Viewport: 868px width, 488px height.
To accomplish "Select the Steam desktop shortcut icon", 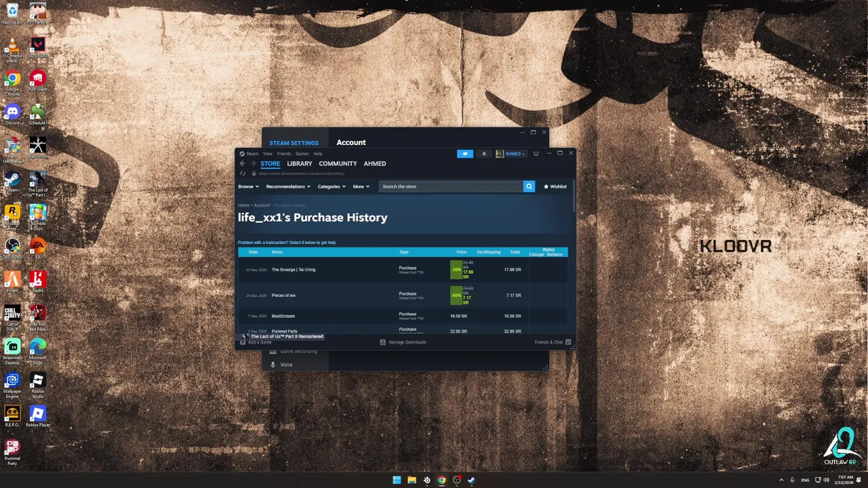I will click(x=12, y=182).
